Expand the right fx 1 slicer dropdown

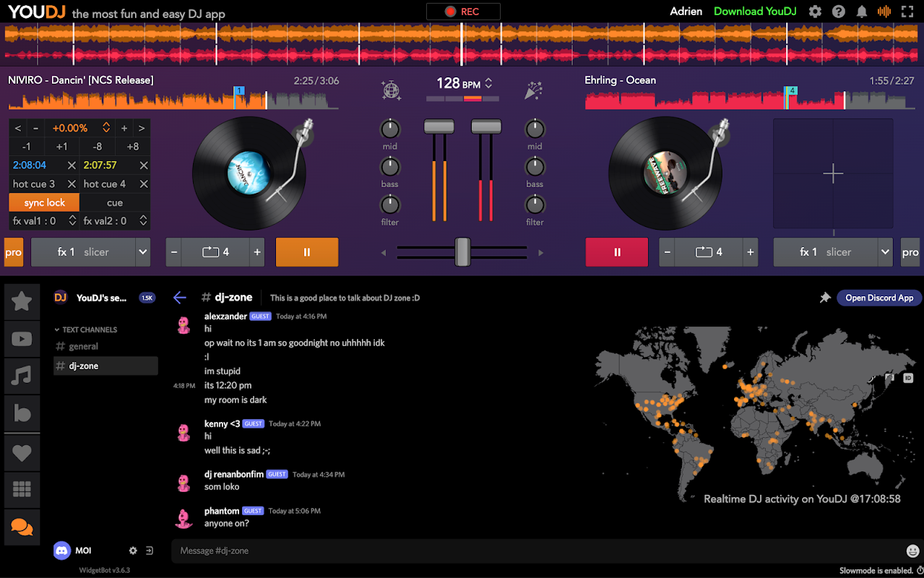pos(885,252)
